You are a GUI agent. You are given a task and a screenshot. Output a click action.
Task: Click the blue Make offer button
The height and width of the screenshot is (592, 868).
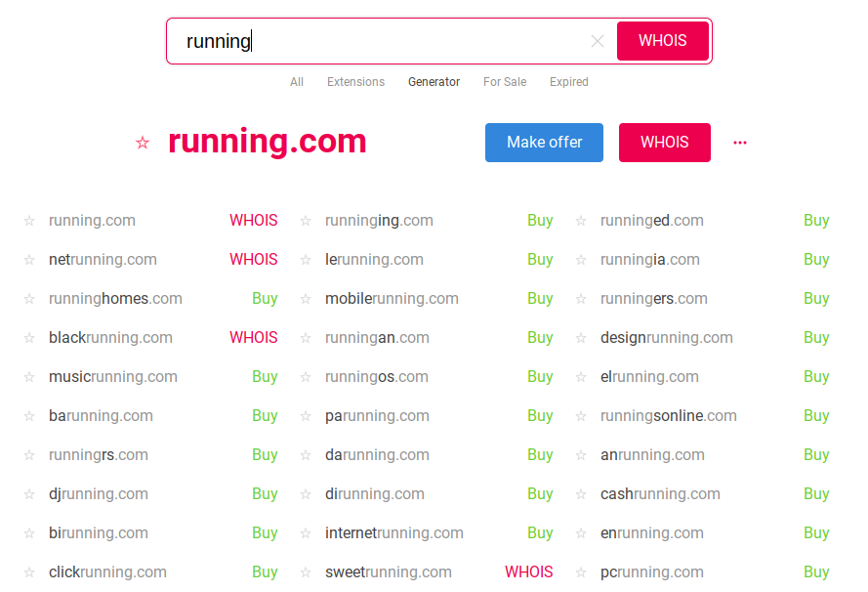click(544, 143)
